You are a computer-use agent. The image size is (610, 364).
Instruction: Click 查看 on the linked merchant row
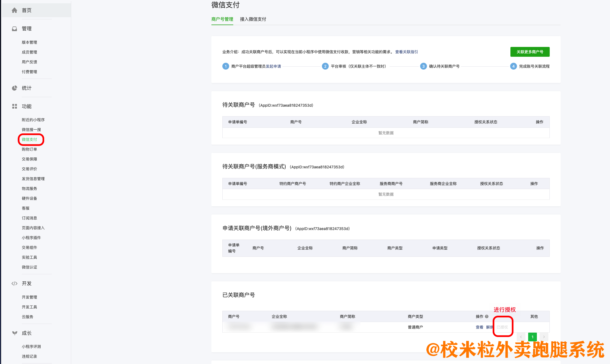coord(479,327)
